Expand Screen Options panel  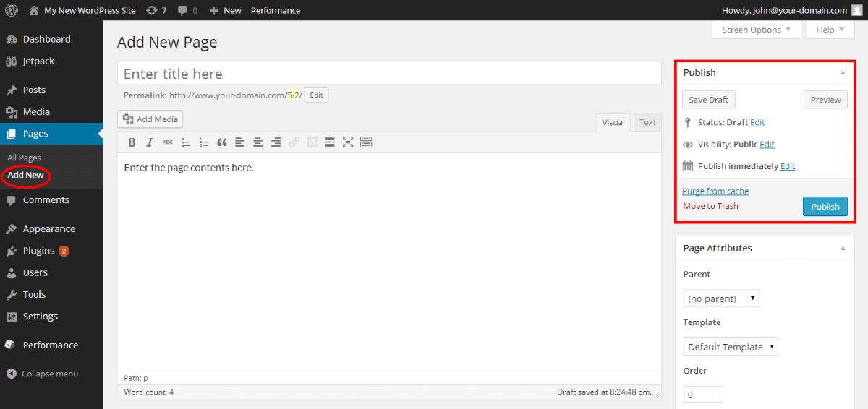pyautogui.click(x=757, y=30)
